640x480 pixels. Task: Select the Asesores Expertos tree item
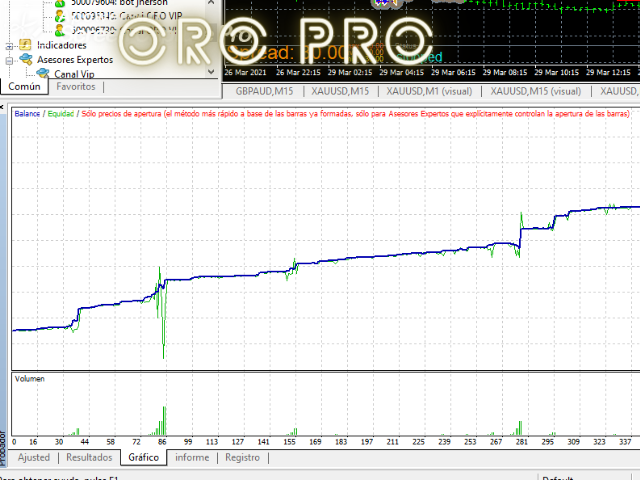(x=75, y=60)
